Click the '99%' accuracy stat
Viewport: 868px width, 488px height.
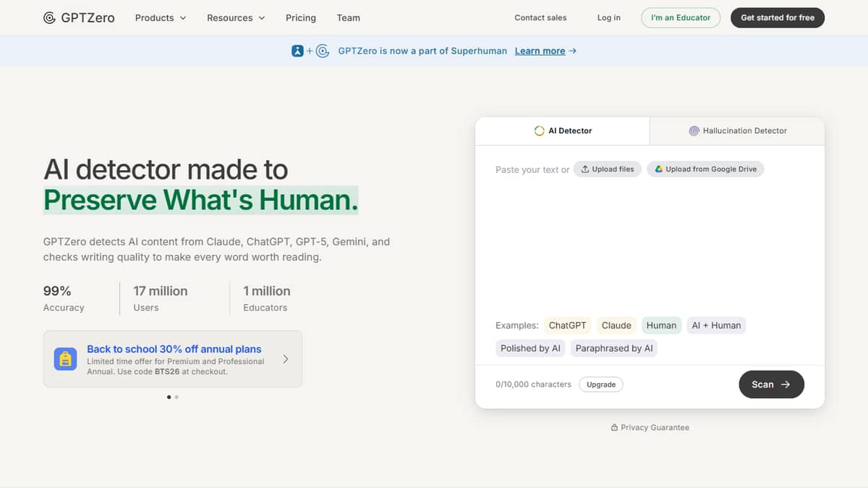(57, 291)
